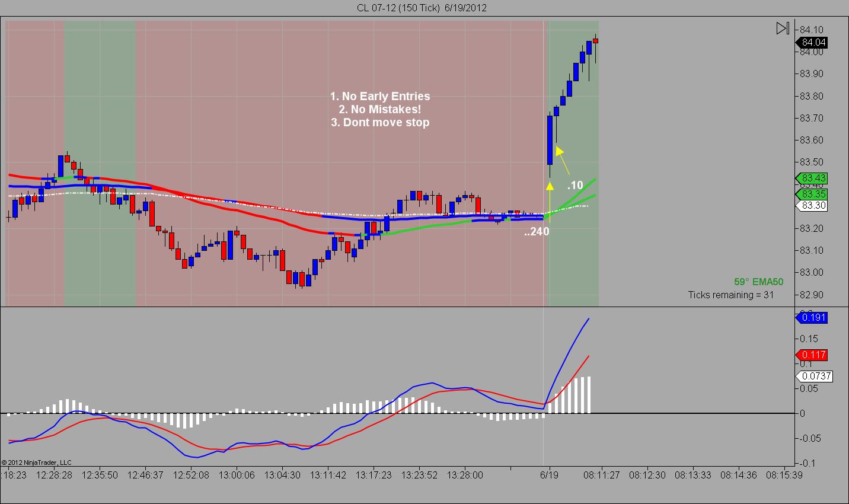Click the -0.05 indicator axis label
Image resolution: width=849 pixels, height=504 pixels.
pos(809,438)
